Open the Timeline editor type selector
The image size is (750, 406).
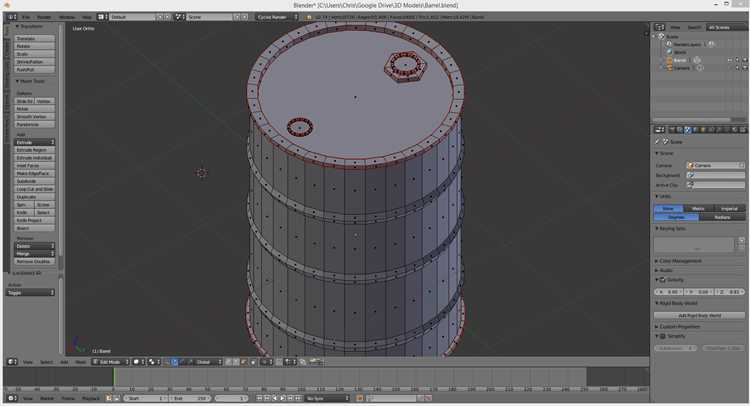[12, 398]
